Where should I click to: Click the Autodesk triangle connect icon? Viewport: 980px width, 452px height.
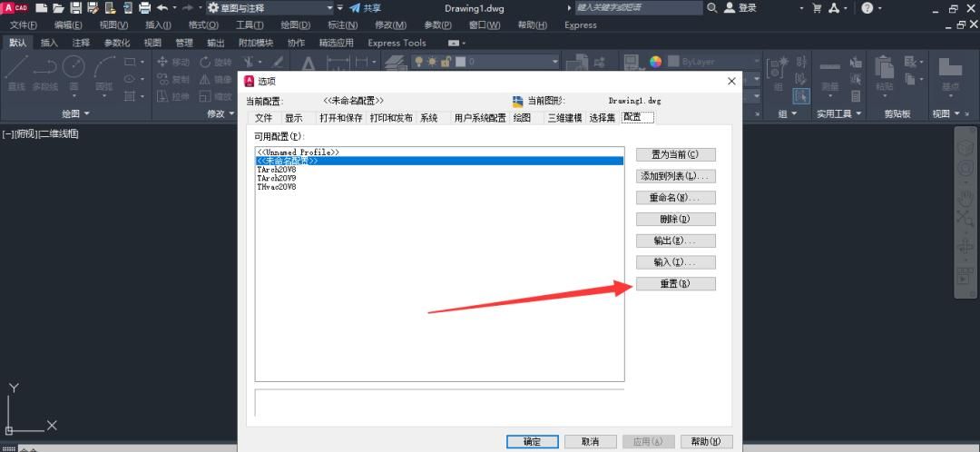(835, 8)
